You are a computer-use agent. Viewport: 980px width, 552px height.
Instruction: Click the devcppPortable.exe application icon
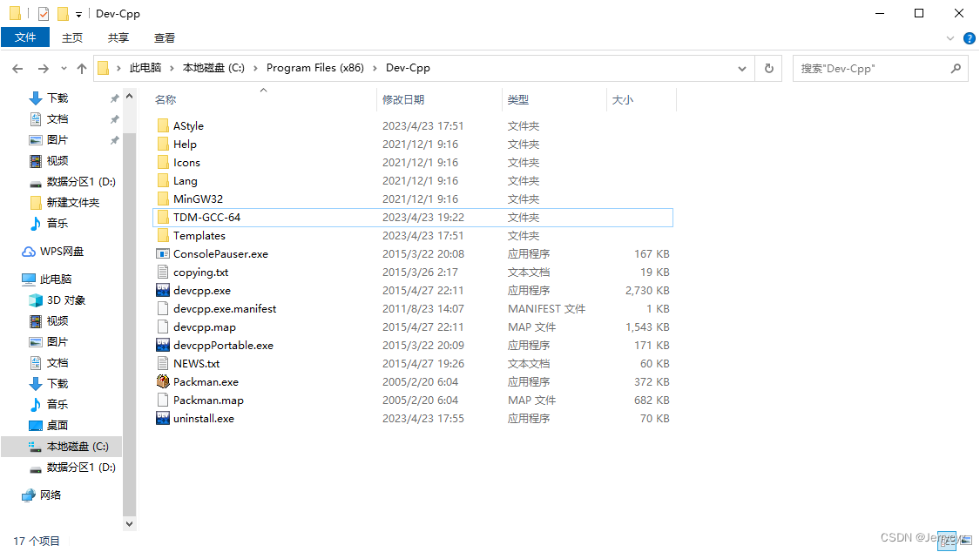click(163, 346)
